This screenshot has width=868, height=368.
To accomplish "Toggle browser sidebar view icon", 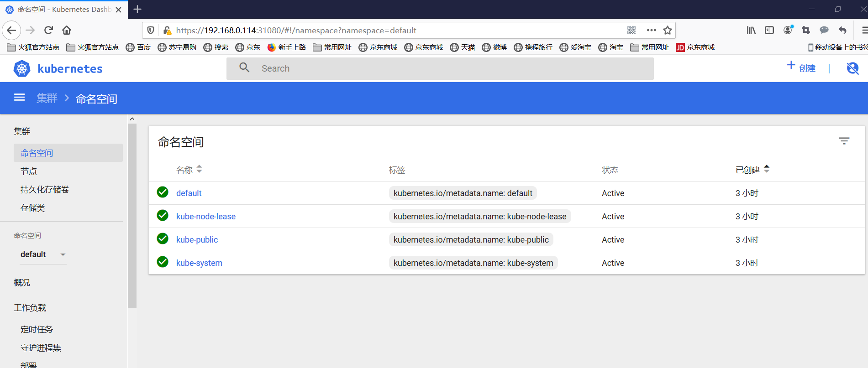I will [x=769, y=30].
